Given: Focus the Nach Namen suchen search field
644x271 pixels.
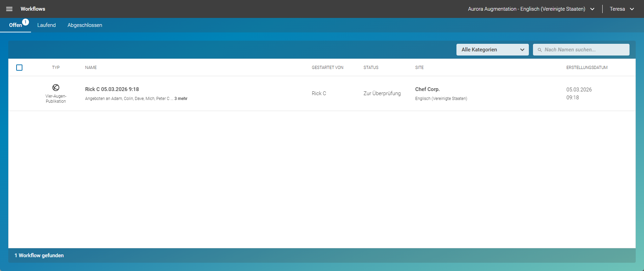Looking at the screenshot, I should pos(581,50).
